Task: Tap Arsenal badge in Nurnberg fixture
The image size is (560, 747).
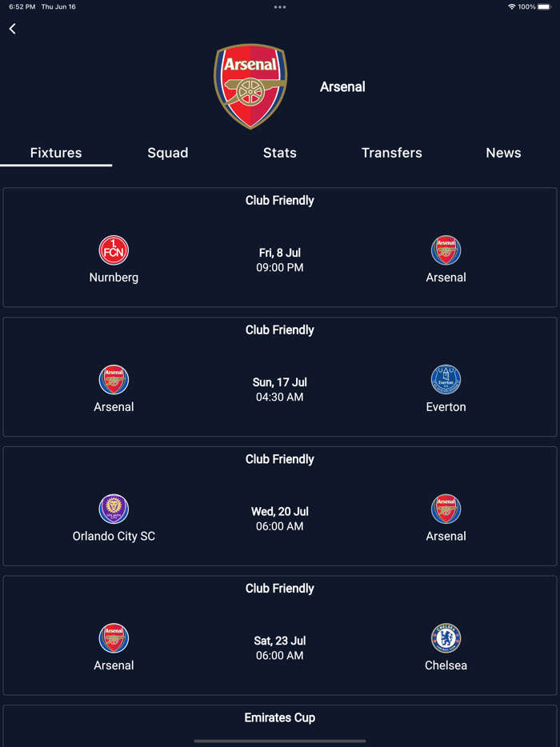Action: 446,250
